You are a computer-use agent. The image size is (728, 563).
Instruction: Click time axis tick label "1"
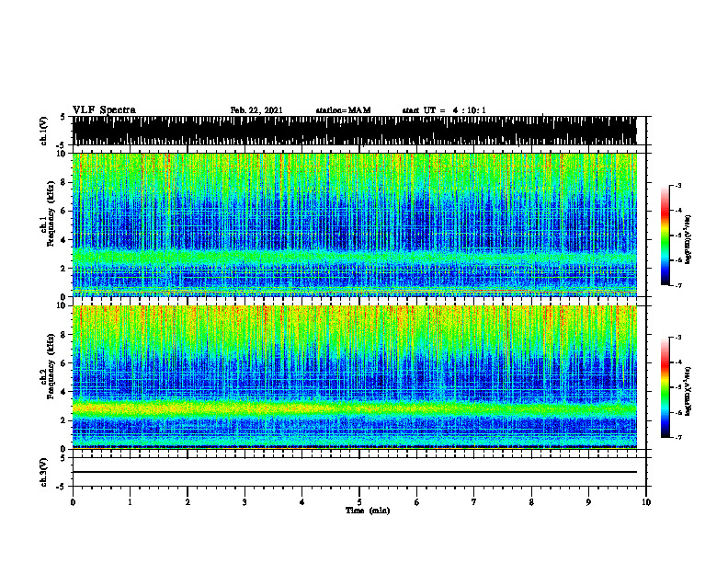coord(130,502)
